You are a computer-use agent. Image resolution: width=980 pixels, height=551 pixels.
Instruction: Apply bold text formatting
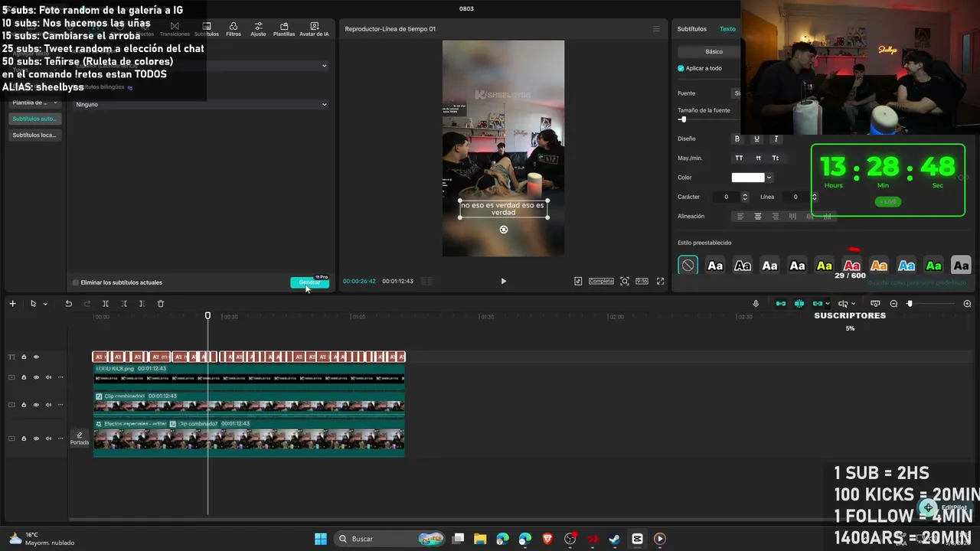(x=737, y=139)
